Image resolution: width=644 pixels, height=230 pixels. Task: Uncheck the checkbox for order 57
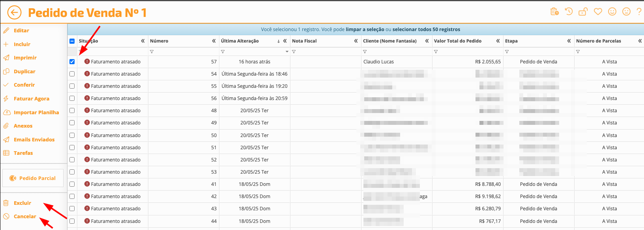72,62
